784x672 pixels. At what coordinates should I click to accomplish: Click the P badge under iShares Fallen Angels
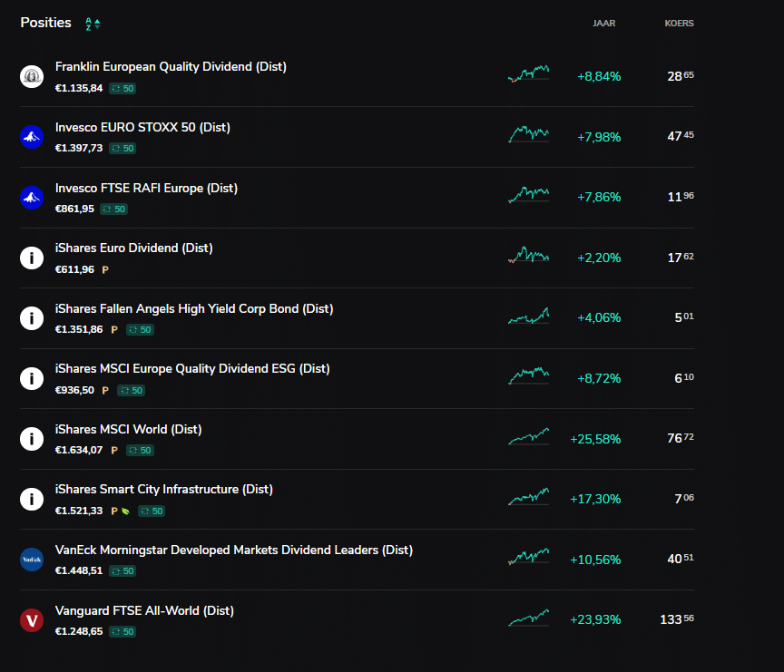point(114,330)
